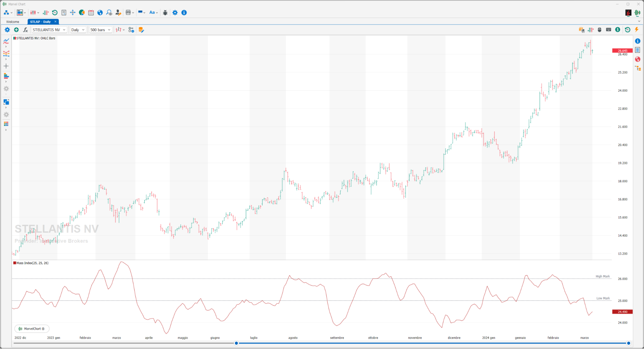Image resolution: width=644 pixels, height=349 pixels.
Task: Open the candlestick chart type tool
Action: tap(33, 13)
